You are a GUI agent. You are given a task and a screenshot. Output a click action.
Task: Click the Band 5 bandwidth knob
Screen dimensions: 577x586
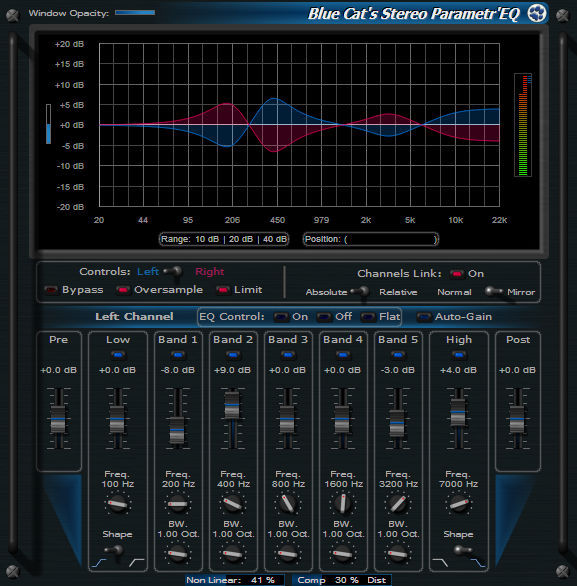click(x=398, y=554)
